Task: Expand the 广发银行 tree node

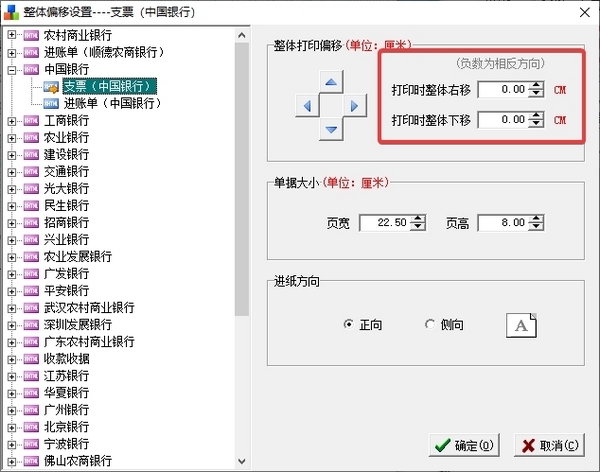Action: pyautogui.click(x=11, y=274)
